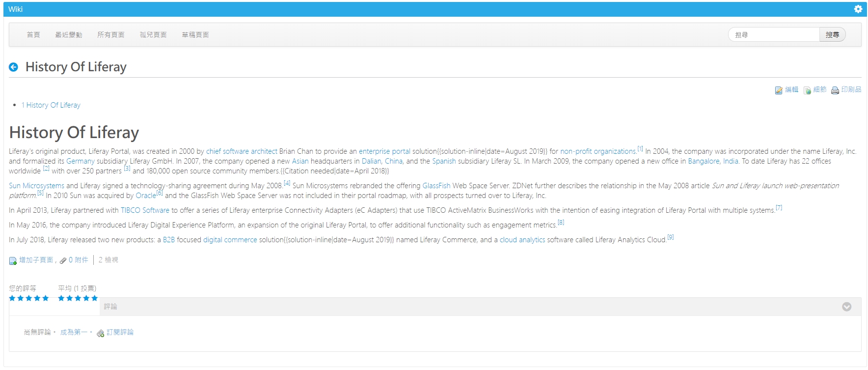The image size is (868, 370).
Task: Open the 孤兒頁面 orphan pages tab
Action: tap(153, 35)
